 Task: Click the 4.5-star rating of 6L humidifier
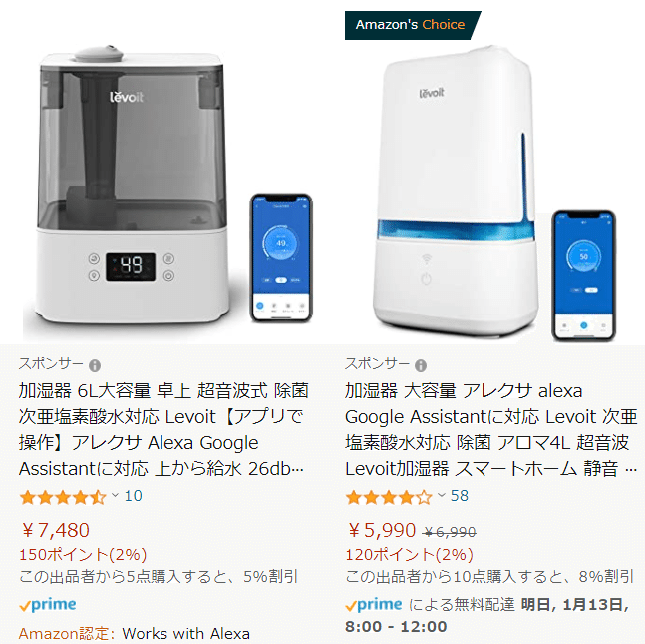tap(63, 497)
